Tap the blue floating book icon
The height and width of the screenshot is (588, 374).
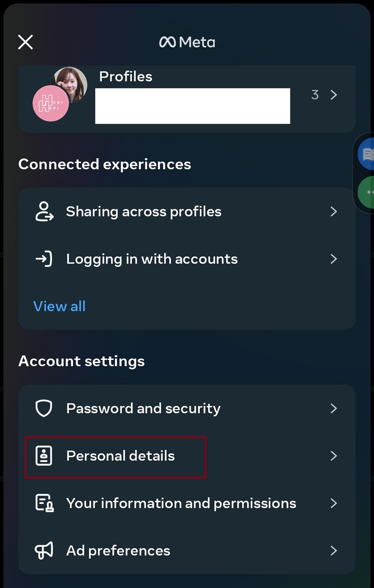[x=367, y=154]
